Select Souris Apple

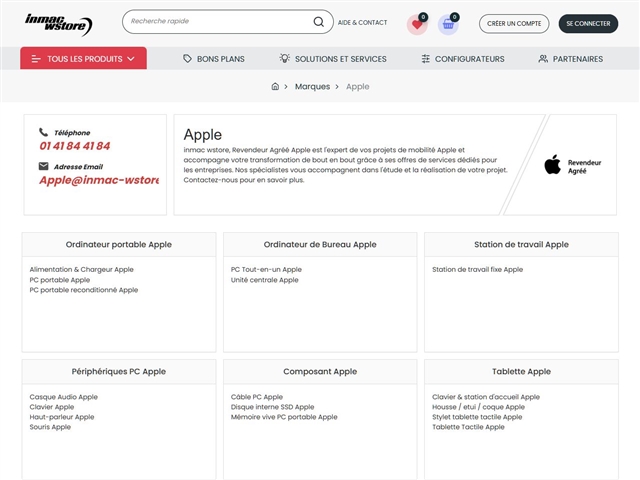[50, 427]
